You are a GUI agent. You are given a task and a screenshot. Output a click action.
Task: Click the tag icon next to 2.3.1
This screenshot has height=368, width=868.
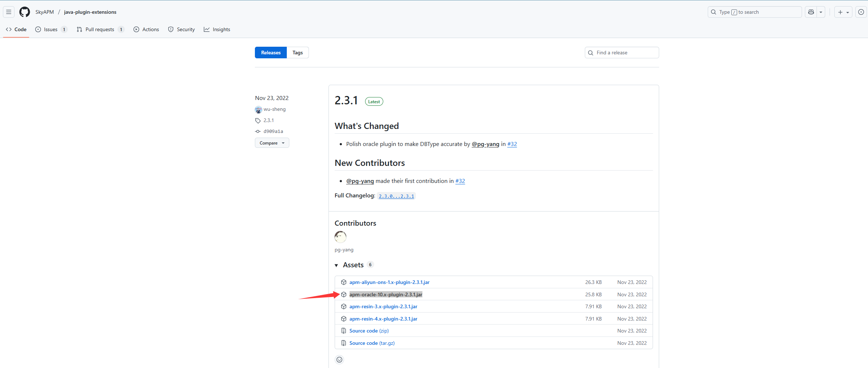258,121
